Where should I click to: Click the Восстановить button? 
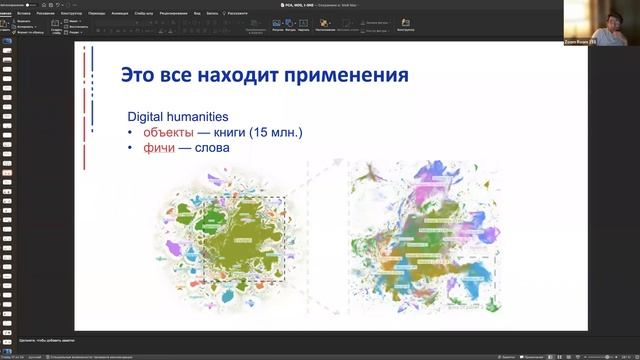[76, 27]
